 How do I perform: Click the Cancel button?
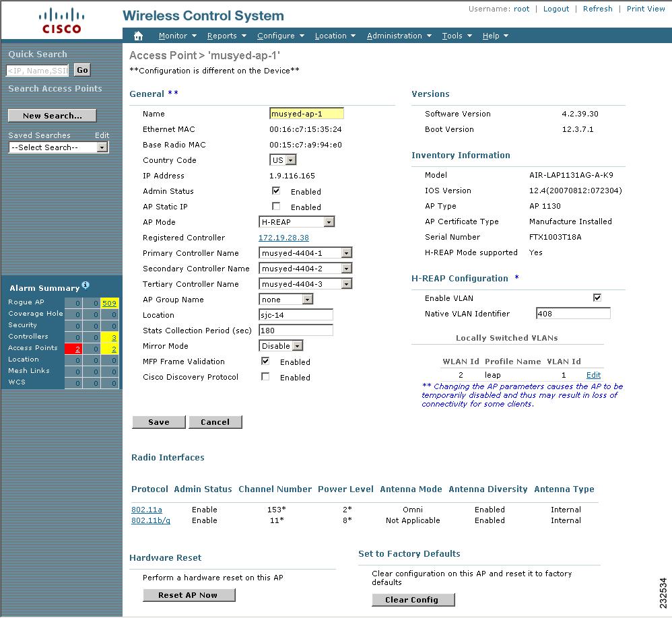pos(215,422)
